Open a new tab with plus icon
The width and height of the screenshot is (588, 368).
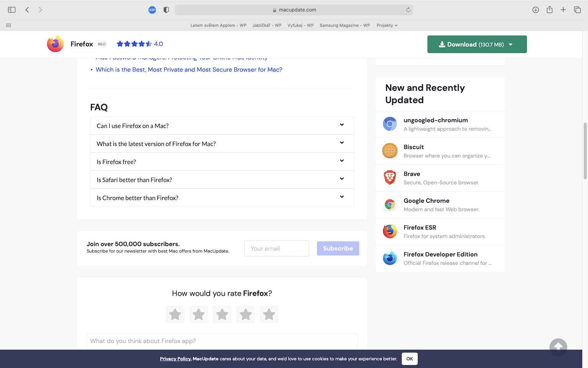tap(563, 10)
